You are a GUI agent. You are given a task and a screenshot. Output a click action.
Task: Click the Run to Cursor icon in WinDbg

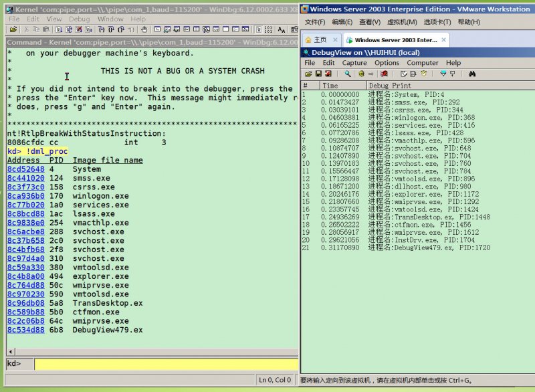point(131,29)
